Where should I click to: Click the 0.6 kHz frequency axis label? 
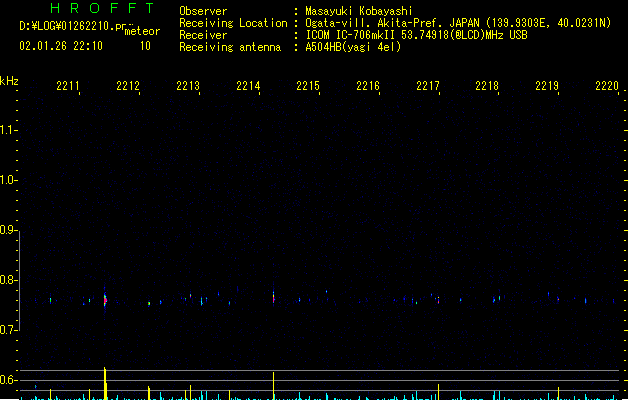[x=7, y=380]
